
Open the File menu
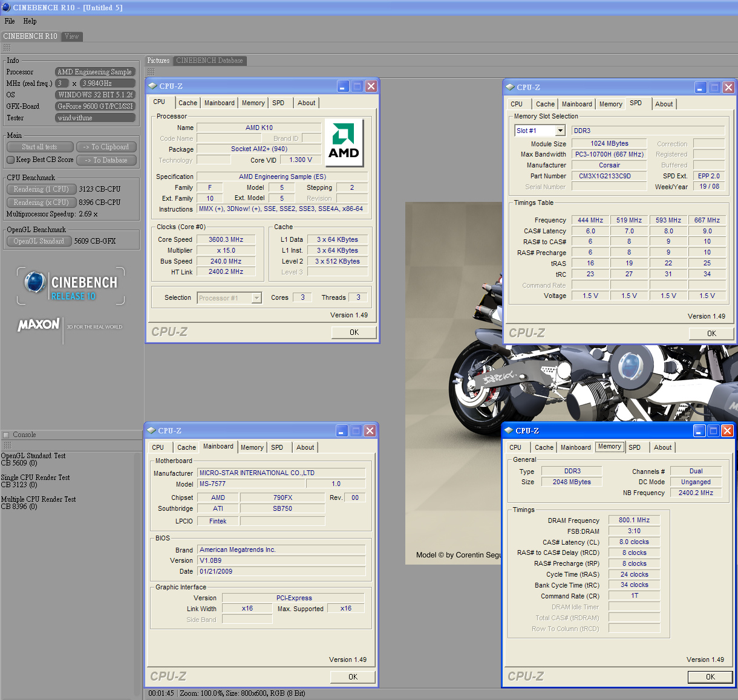tap(10, 21)
